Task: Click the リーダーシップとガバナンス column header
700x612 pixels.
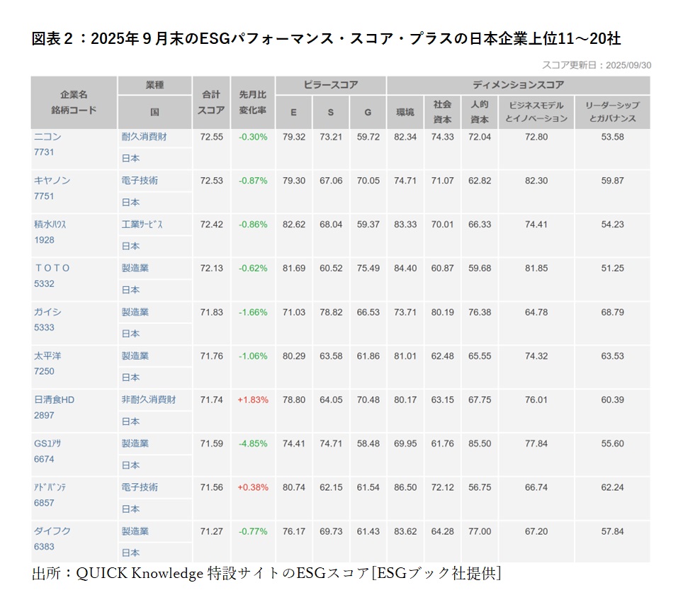Action: 611,111
